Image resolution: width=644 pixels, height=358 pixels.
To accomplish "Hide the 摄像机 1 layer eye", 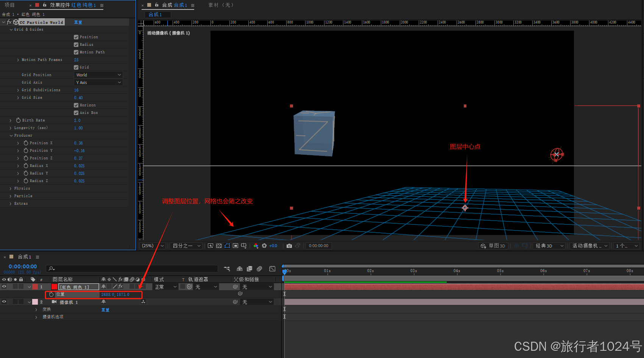I will pos(4,302).
